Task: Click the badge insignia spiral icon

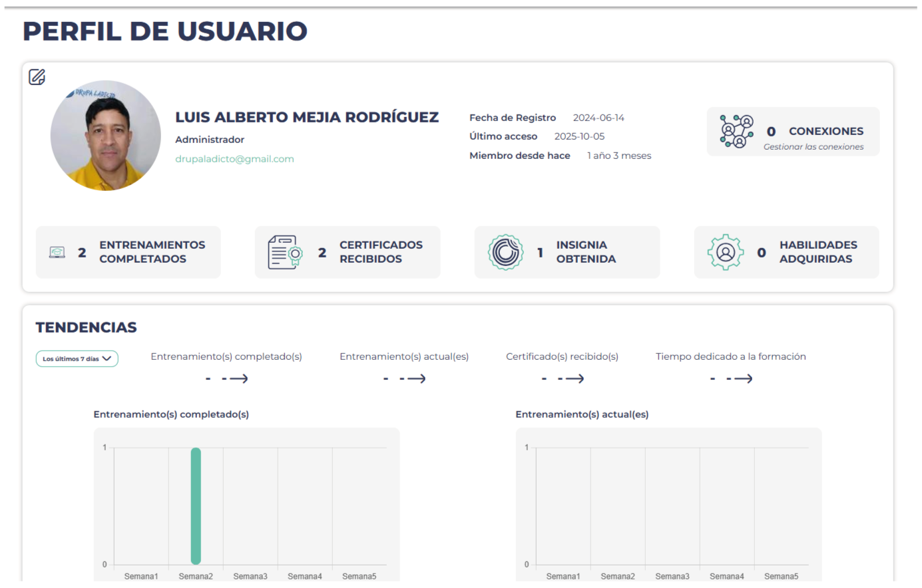Action: tap(505, 253)
